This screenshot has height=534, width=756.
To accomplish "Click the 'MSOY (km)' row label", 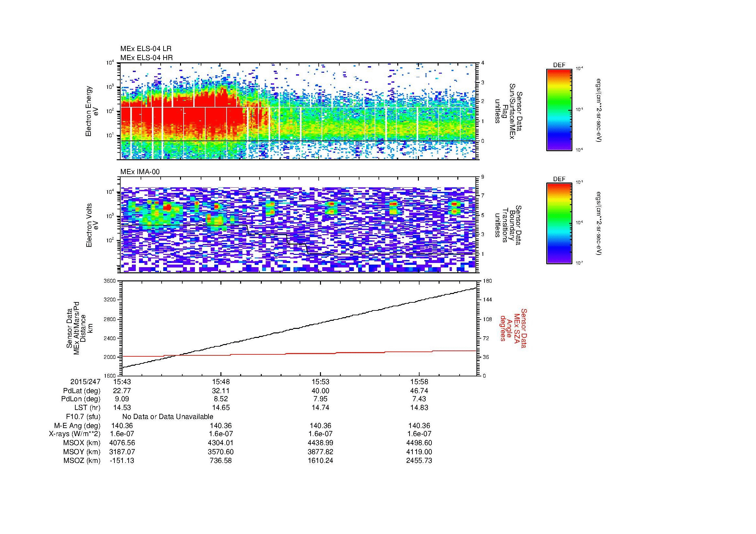I will click(82, 452).
